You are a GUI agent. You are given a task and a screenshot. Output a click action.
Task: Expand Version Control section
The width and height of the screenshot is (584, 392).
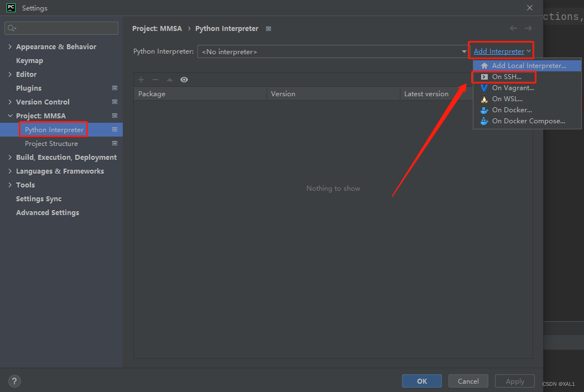click(x=10, y=102)
